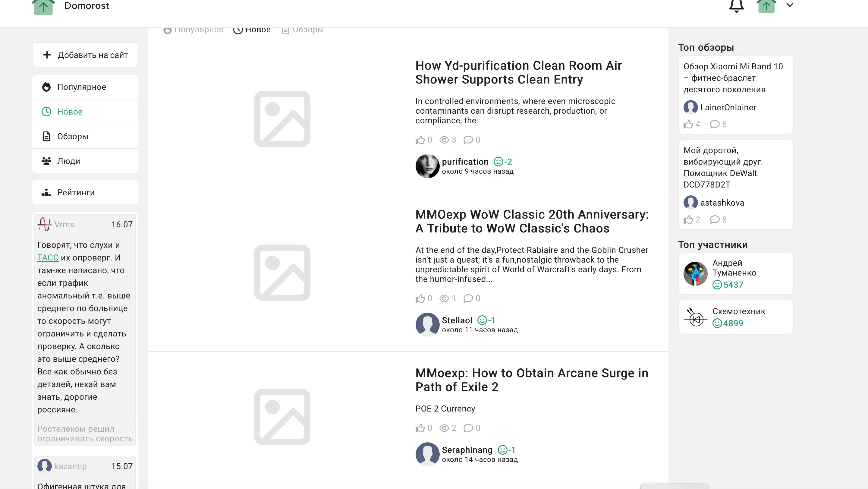Like the DeWalt DCD778D2T review
Screen dimensions: 868x489
point(688,220)
